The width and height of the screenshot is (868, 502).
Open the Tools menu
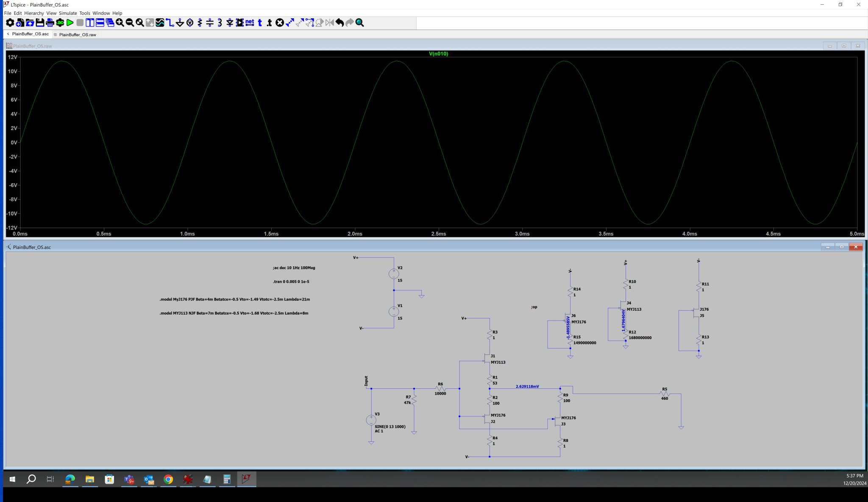click(85, 13)
